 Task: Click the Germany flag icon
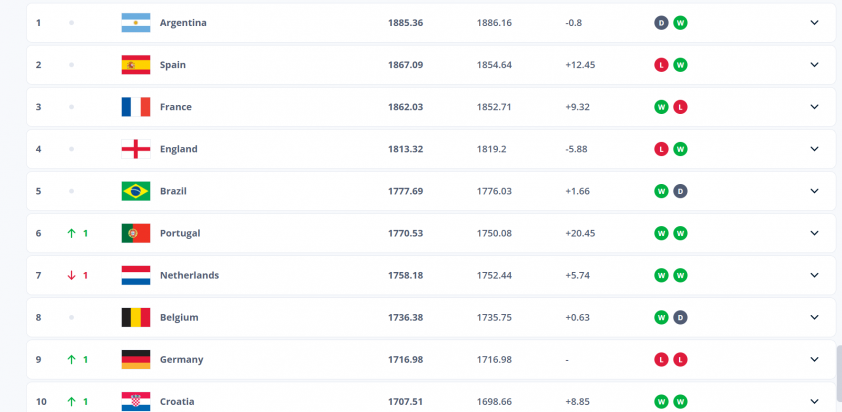(x=136, y=359)
